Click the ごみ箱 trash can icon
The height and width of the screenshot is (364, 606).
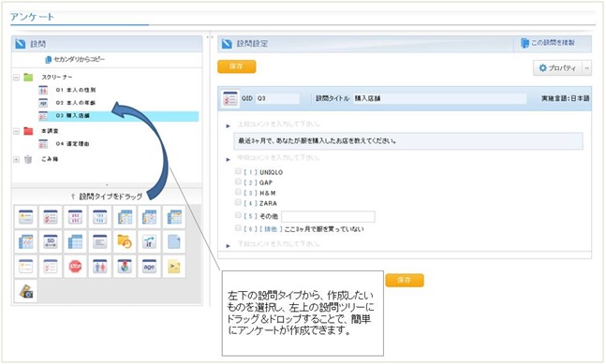coord(28,159)
